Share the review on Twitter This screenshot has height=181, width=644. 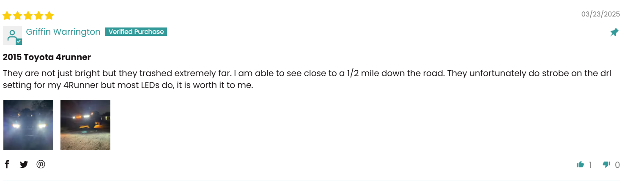click(24, 165)
